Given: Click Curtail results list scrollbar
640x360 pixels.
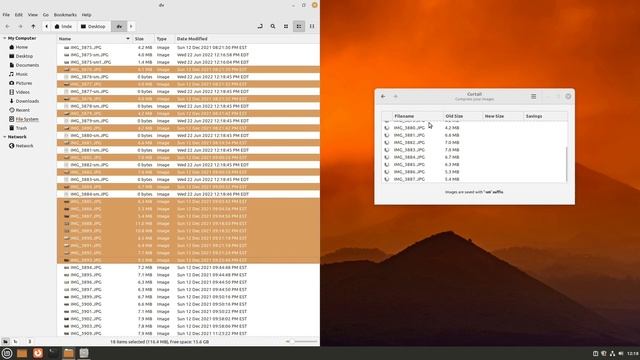Looking at the screenshot, I should click(x=567, y=164).
